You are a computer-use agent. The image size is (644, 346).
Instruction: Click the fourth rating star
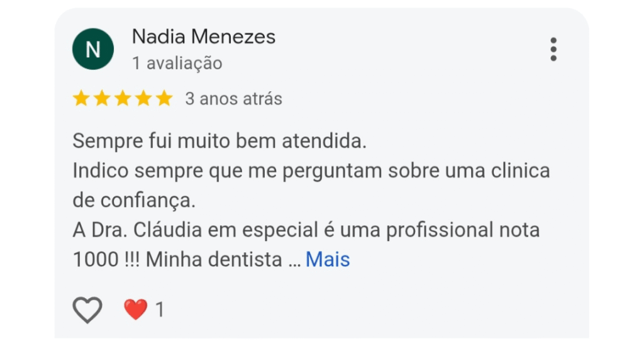coord(143,99)
